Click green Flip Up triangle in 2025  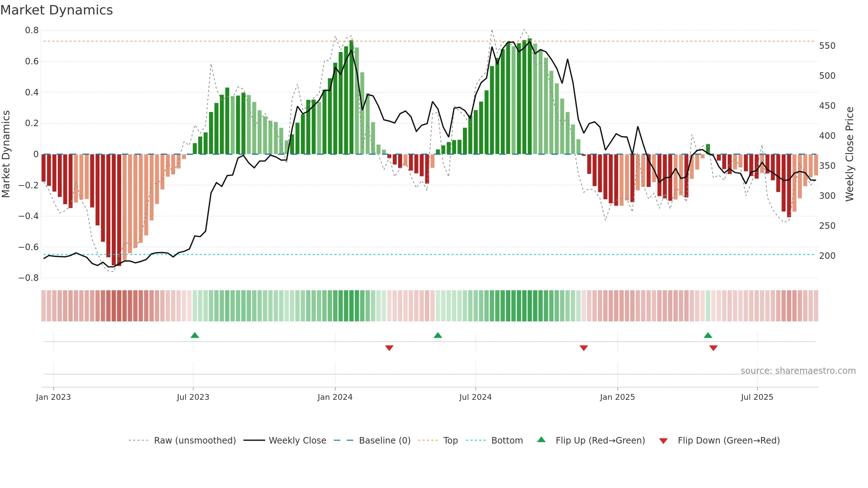pyautogui.click(x=708, y=335)
